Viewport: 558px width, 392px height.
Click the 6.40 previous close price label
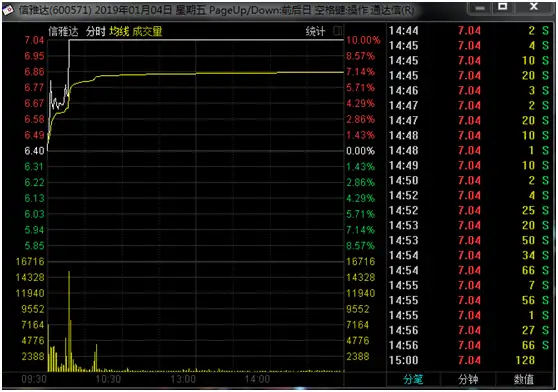(34, 151)
